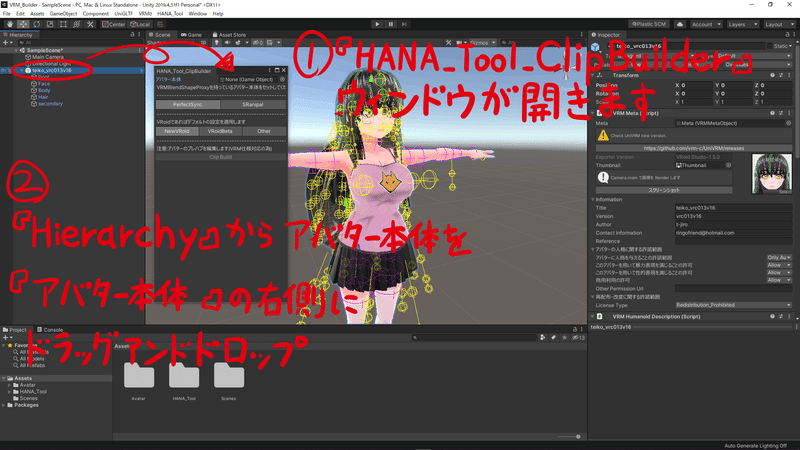The image size is (800, 450).
Task: Click Position X field
Action: point(696,85)
